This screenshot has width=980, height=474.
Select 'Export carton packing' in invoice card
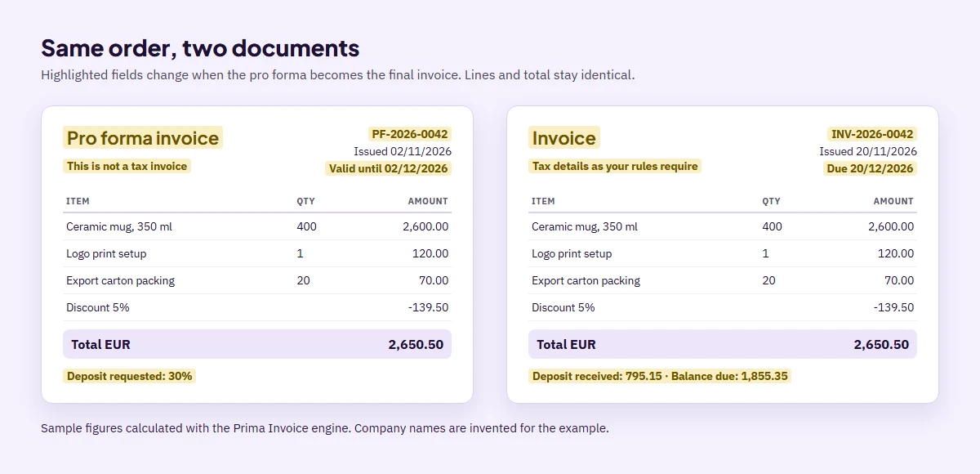586,280
